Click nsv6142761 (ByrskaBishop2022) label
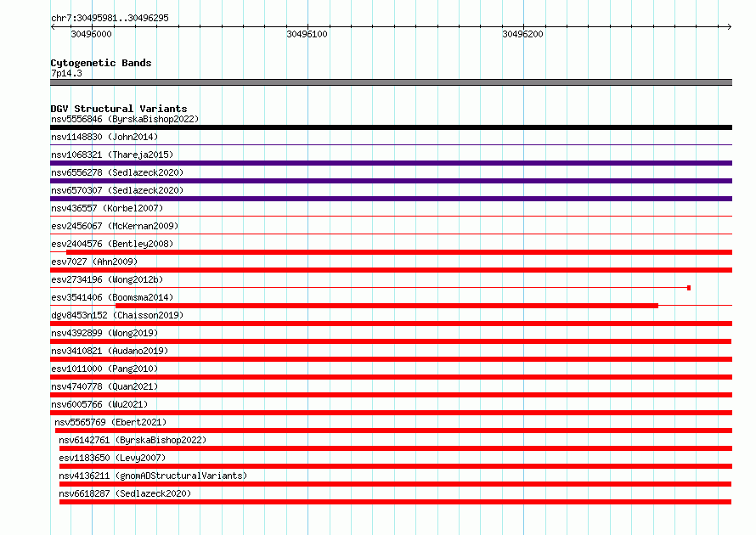 coord(133,440)
